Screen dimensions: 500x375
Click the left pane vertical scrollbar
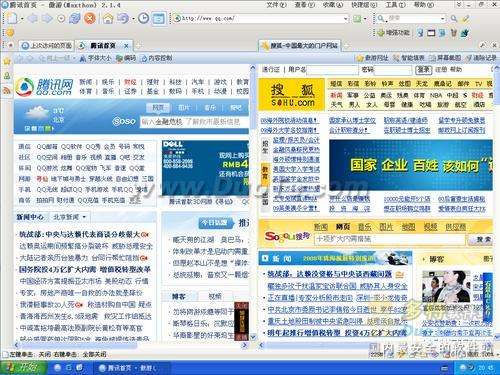point(252,203)
